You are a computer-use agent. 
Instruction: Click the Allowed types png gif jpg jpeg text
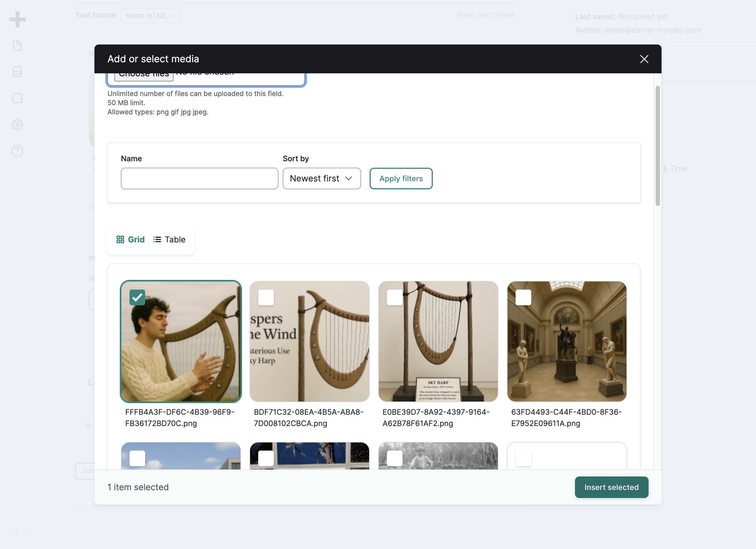tap(158, 112)
